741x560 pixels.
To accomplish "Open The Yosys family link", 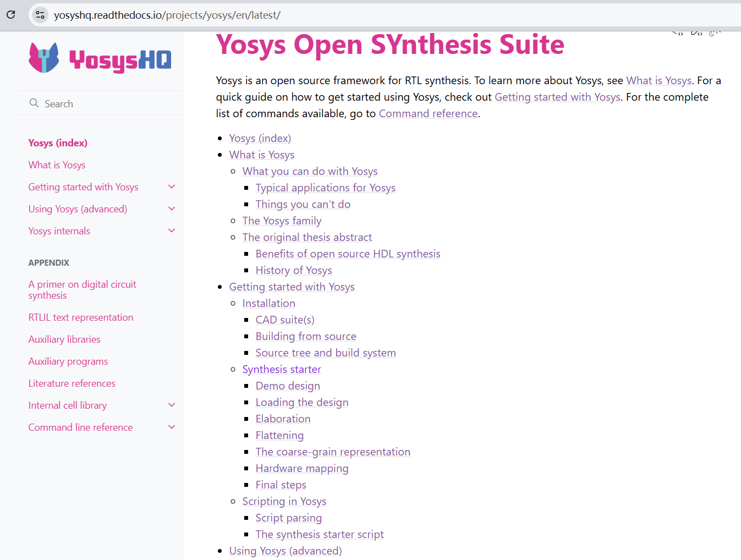I will click(x=282, y=221).
